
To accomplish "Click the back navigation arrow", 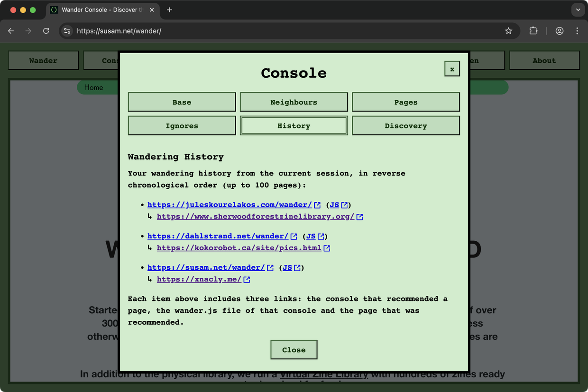I will (11, 31).
